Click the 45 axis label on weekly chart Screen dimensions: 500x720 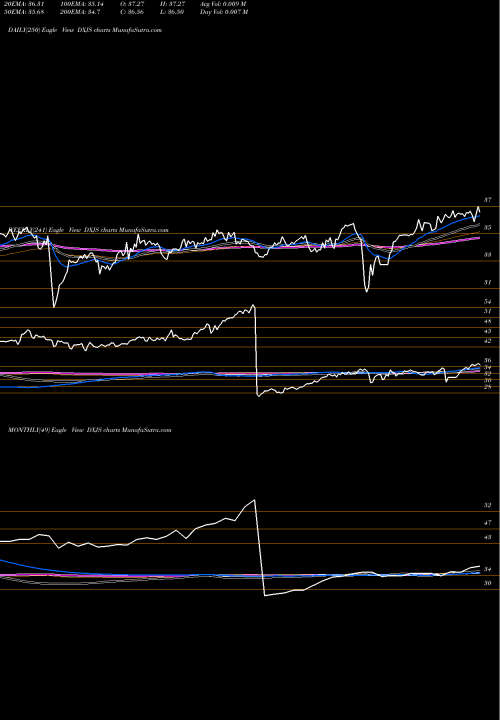click(488, 331)
